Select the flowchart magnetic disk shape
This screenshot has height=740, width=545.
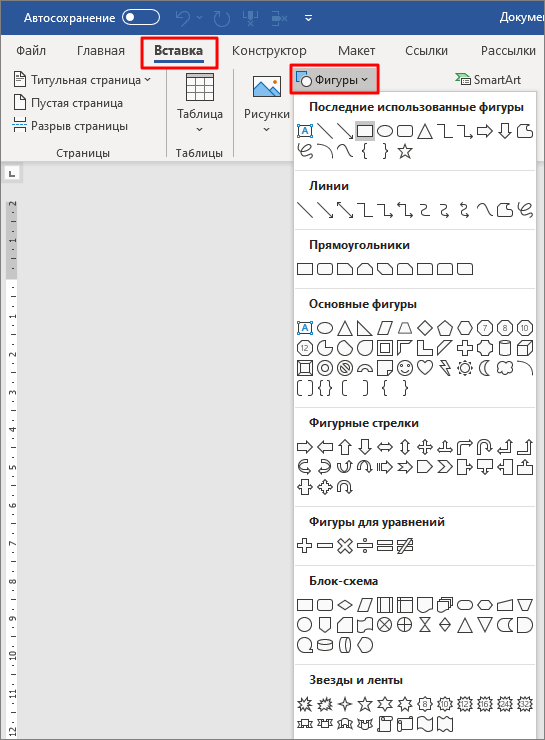tap(325, 645)
